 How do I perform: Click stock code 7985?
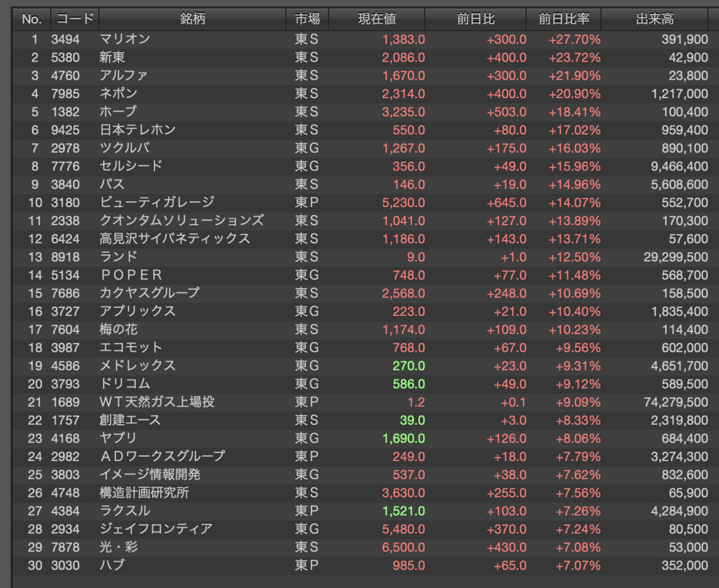[x=65, y=94]
